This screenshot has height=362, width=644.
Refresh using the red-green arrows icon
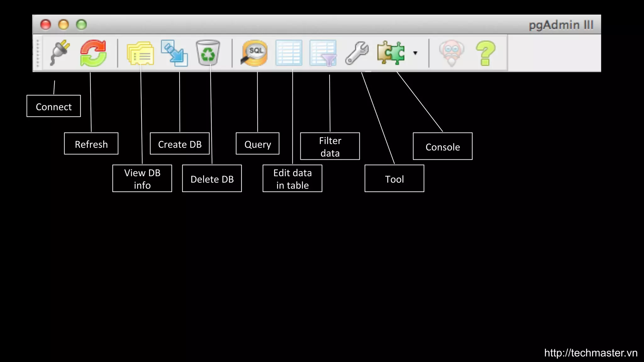93,53
